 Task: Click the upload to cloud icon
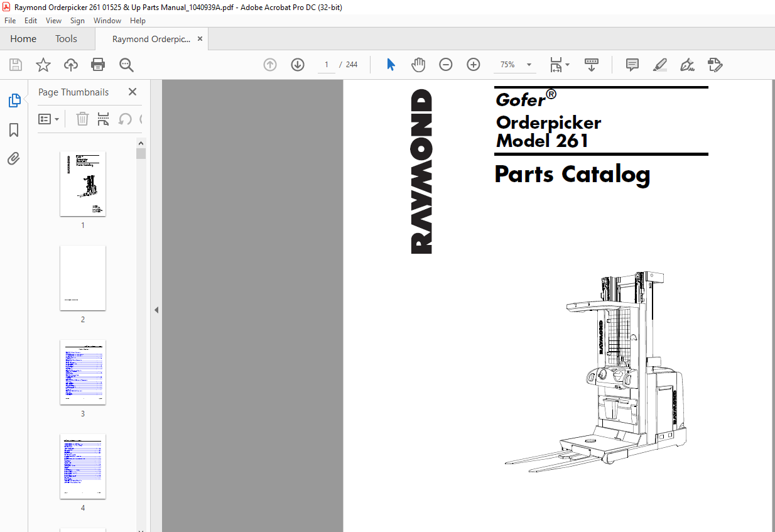71,65
